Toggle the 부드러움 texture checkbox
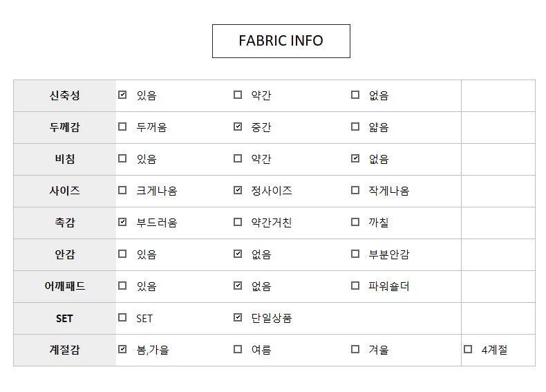Viewport: 546px width, 392px height. pyautogui.click(x=122, y=222)
